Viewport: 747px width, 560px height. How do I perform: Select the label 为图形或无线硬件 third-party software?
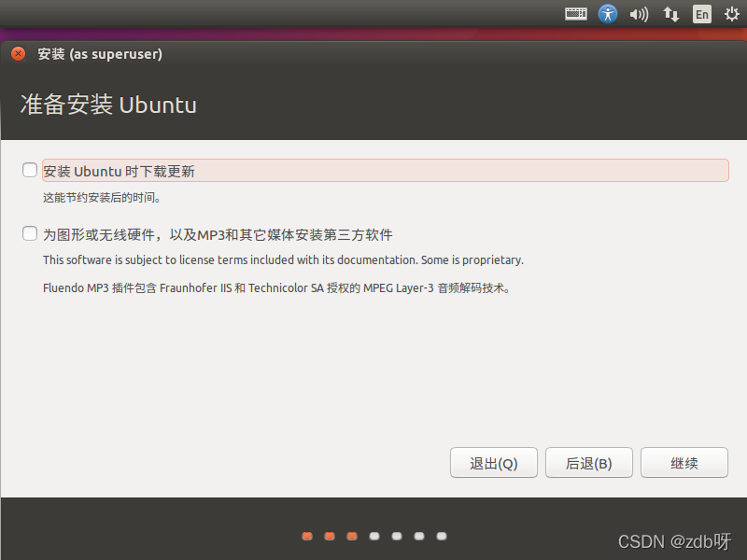tap(218, 235)
